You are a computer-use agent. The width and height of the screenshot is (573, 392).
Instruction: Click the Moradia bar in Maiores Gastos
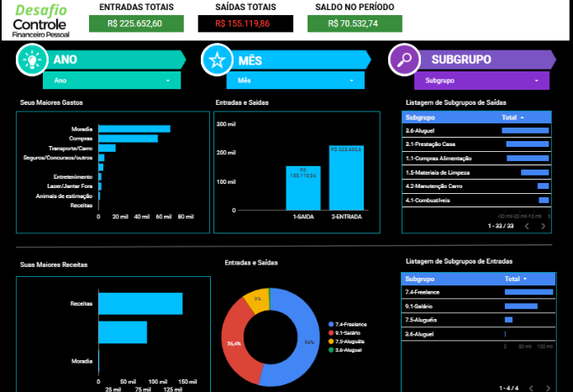[134, 128]
